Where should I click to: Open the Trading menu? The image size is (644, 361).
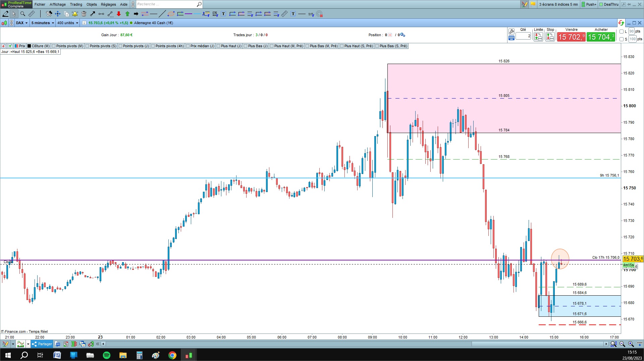point(76,4)
